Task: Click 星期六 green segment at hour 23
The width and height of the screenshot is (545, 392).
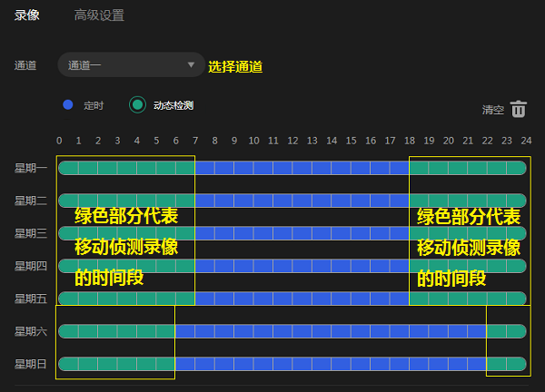Action: 516,331
